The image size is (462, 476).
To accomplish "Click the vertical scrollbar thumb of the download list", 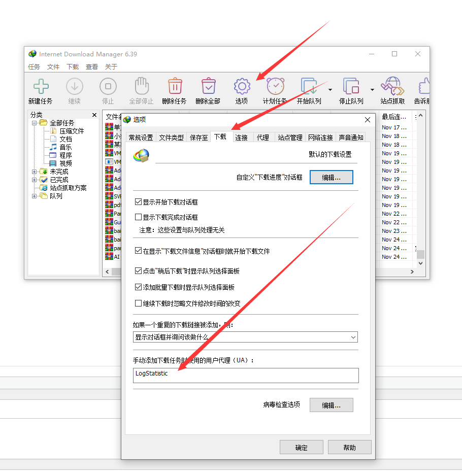I will (421, 254).
